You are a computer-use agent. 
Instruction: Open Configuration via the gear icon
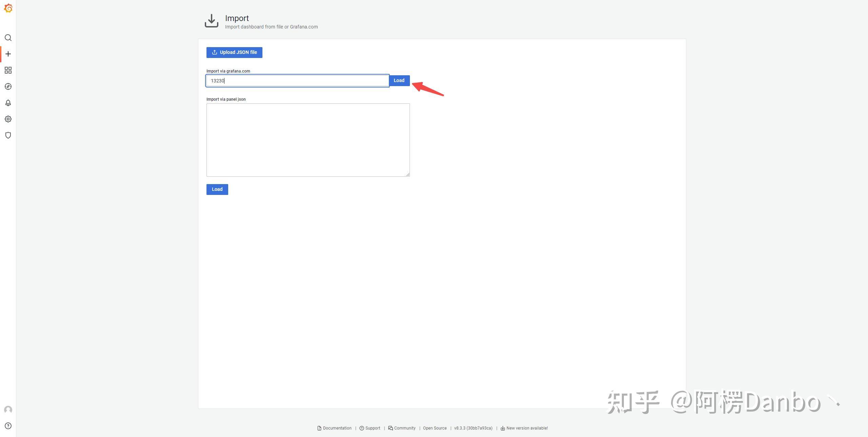8,119
